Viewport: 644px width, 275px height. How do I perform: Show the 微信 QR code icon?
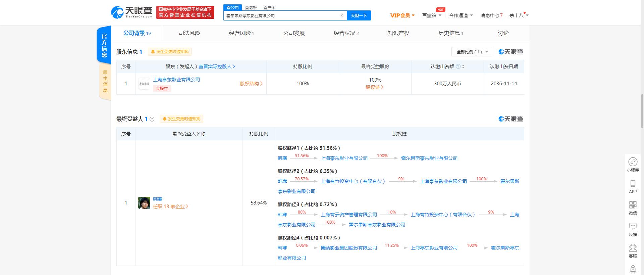point(633,208)
